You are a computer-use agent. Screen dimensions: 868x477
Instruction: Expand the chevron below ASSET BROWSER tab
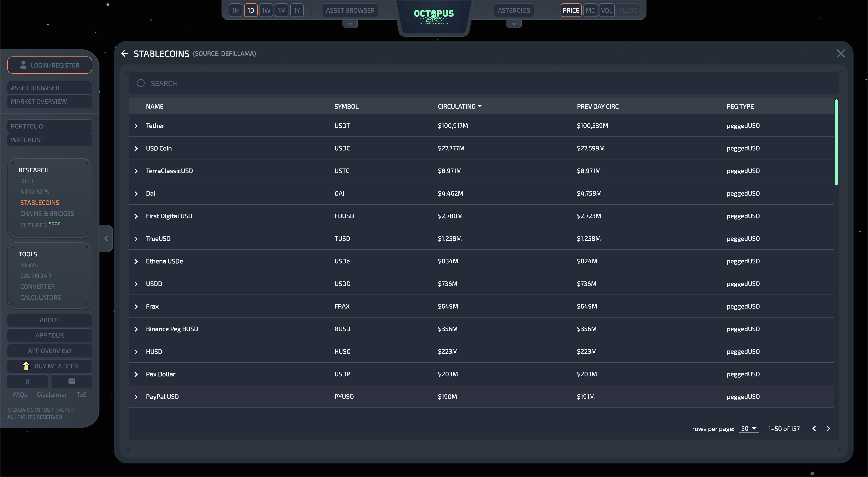point(350,24)
